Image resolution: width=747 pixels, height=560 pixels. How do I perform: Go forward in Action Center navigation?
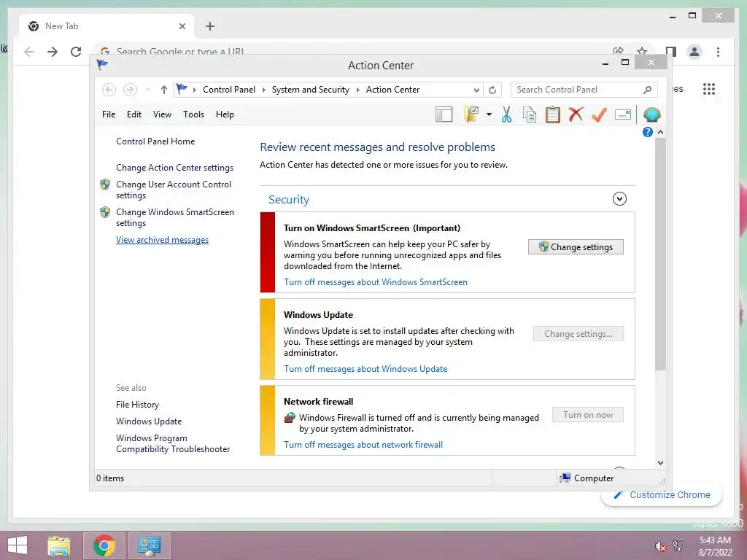[130, 90]
